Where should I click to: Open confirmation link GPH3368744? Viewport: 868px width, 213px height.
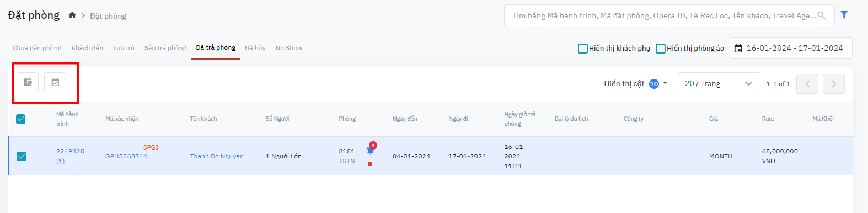coord(126,156)
